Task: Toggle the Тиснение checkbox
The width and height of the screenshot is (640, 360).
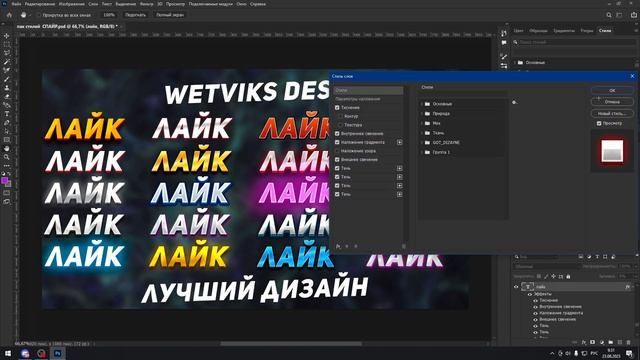Action: [x=337, y=108]
